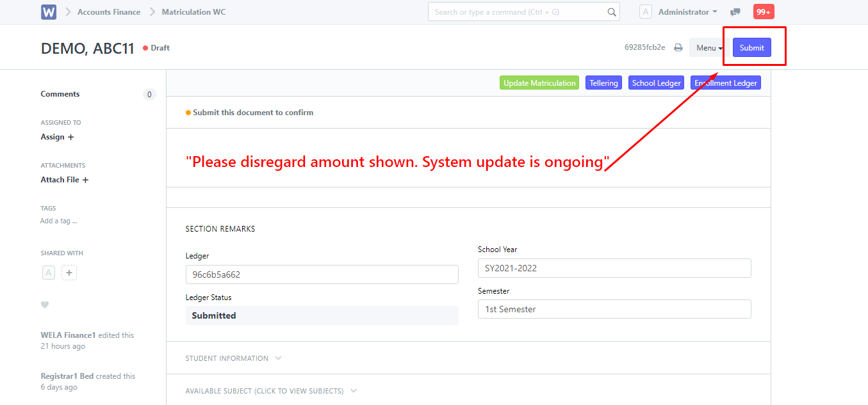
Task: Click the DEMO, ABC11 title
Action: point(88,49)
